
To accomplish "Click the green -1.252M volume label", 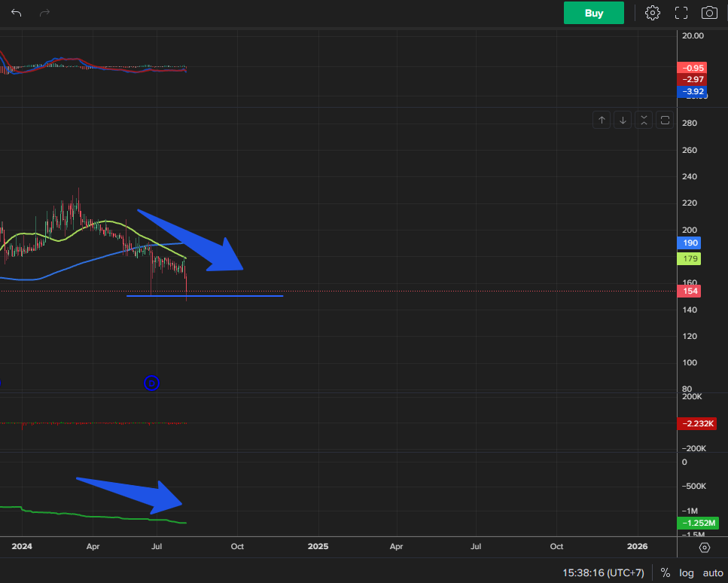I will pyautogui.click(x=698, y=523).
